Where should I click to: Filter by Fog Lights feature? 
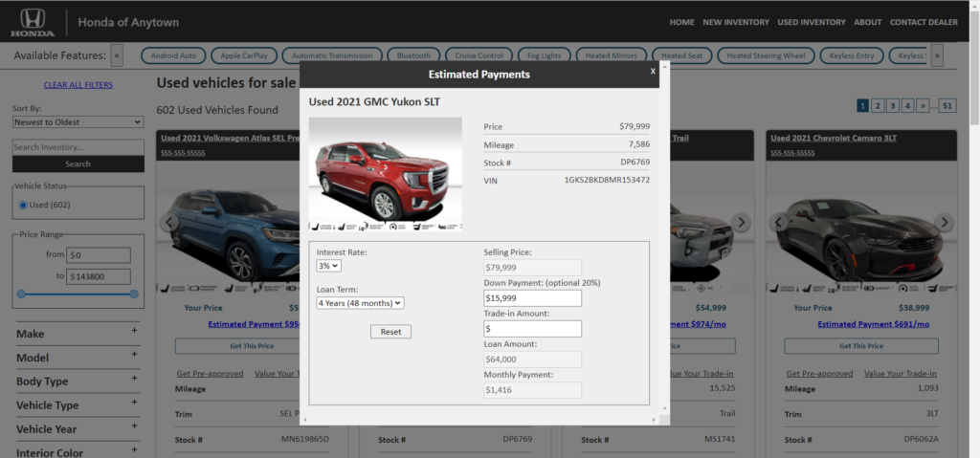point(544,55)
